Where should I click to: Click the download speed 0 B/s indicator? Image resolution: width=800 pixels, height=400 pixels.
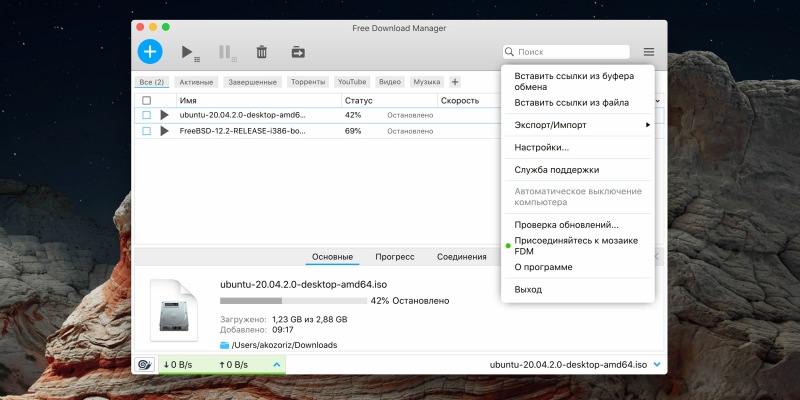[x=178, y=365]
